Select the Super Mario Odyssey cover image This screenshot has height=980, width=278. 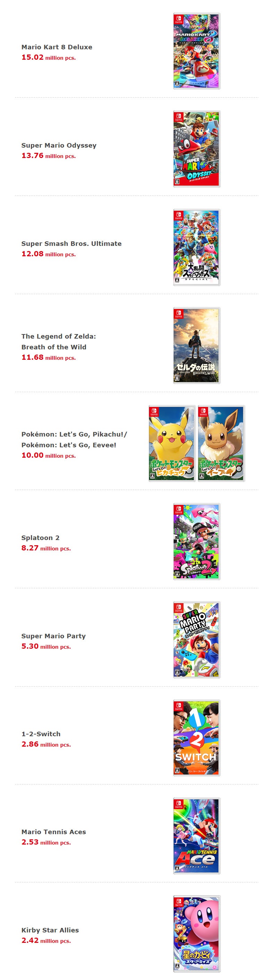point(197,149)
